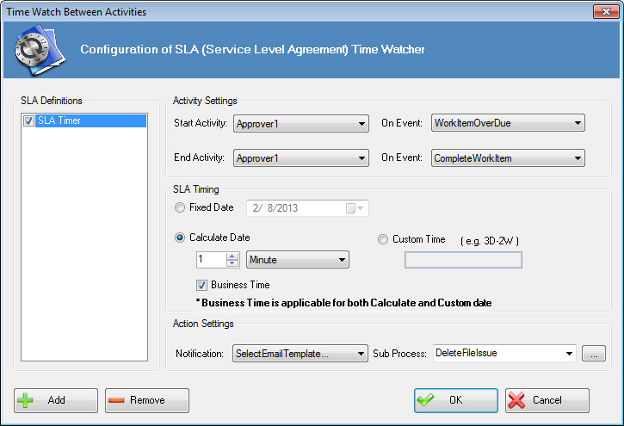Screen dimensions: 624x426
Task: Expand the Notification email template dropdown
Action: coord(361,353)
